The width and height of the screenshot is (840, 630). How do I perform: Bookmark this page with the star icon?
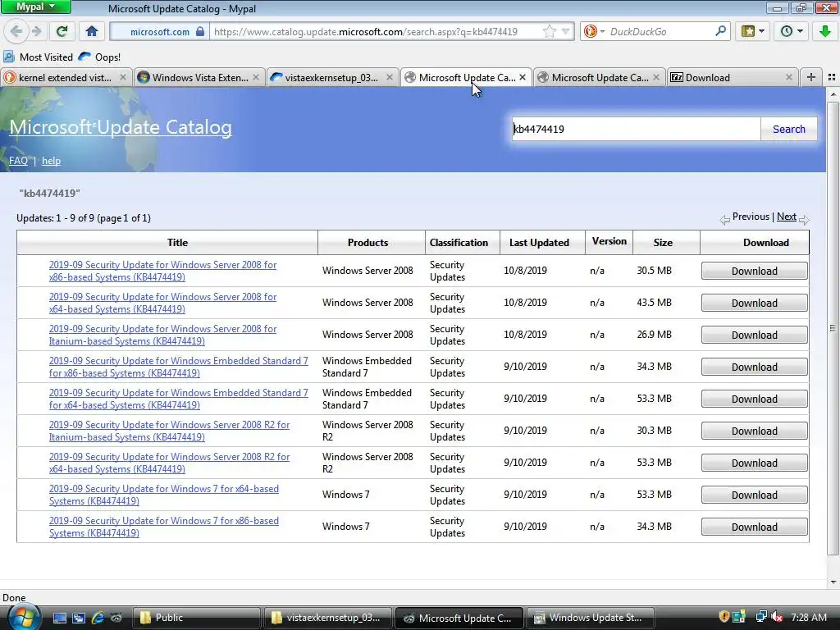click(549, 32)
